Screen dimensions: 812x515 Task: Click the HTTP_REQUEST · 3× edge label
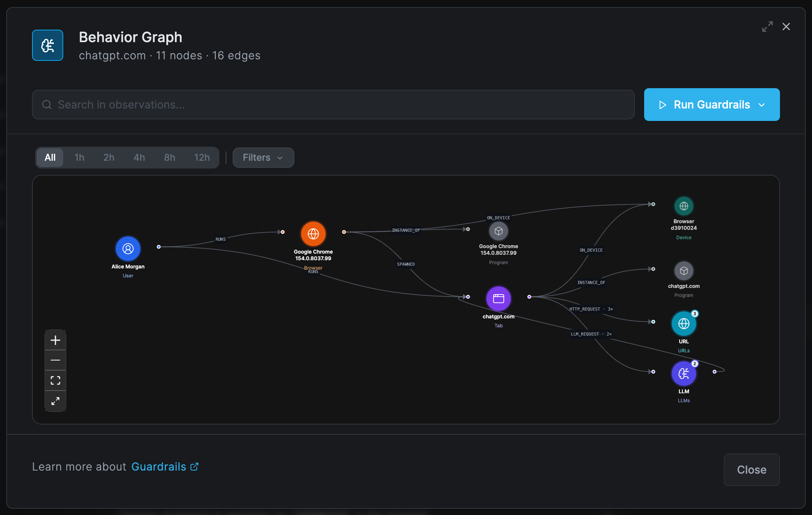(591, 309)
